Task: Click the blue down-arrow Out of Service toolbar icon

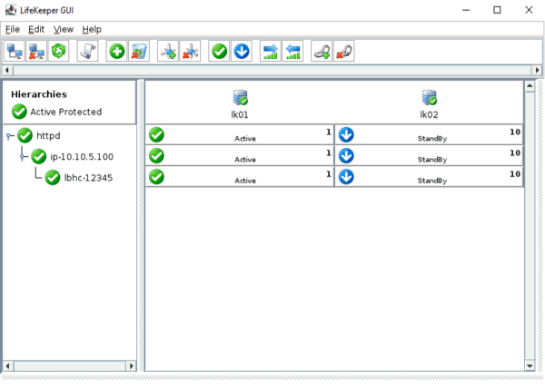Action: 242,52
